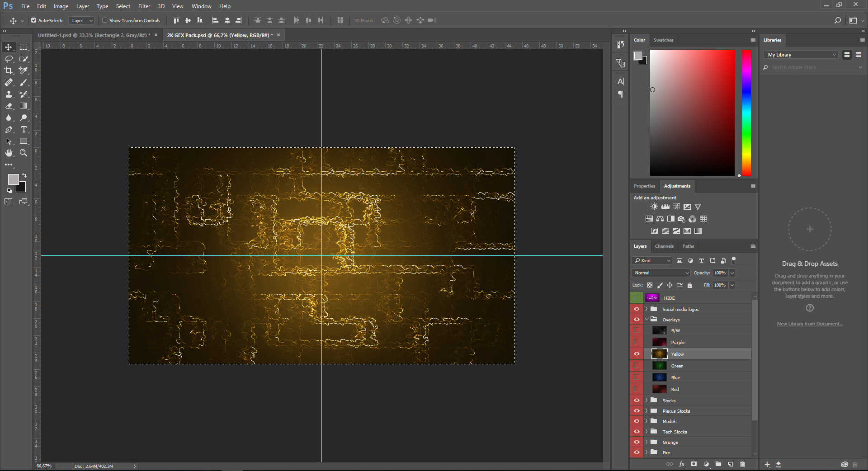
Task: Open the Normal blend mode dropdown
Action: [661, 273]
